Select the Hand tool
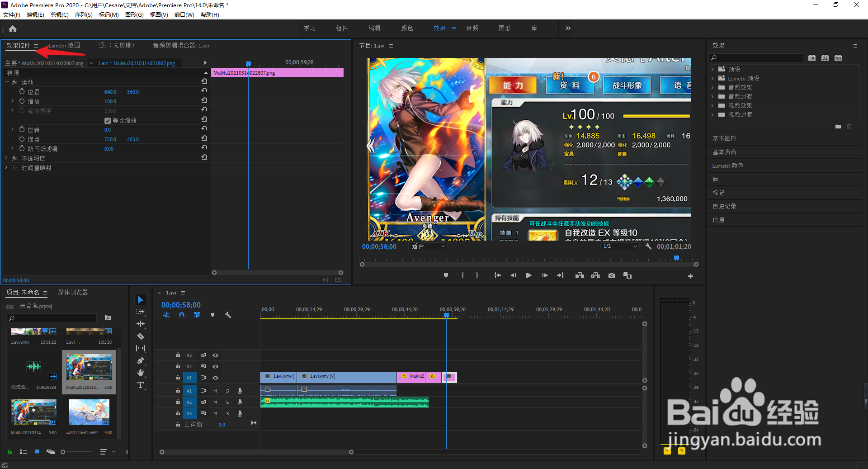868x469 pixels. point(141,373)
